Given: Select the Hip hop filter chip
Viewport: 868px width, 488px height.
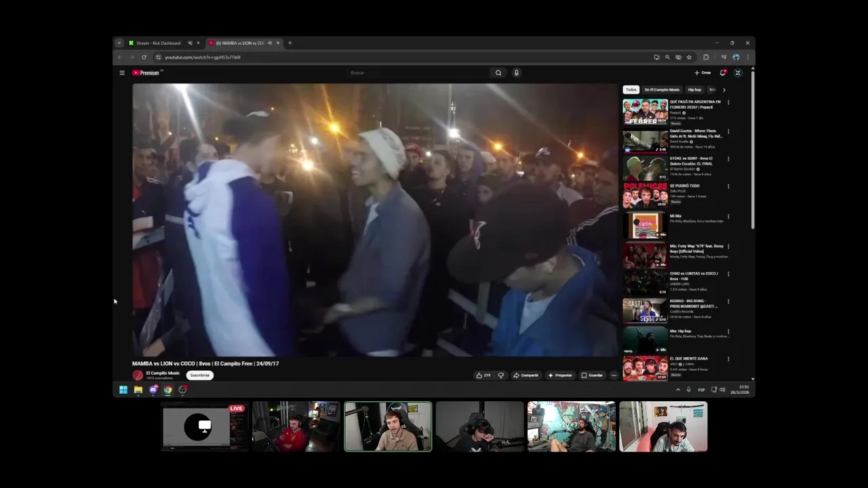Looking at the screenshot, I should click(694, 89).
